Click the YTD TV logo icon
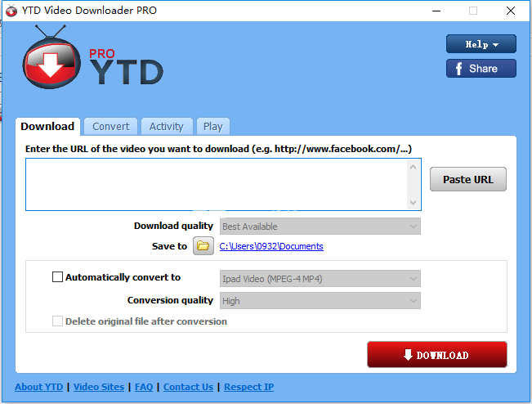Image resolution: width=532 pixels, height=404 pixels. coord(51,57)
